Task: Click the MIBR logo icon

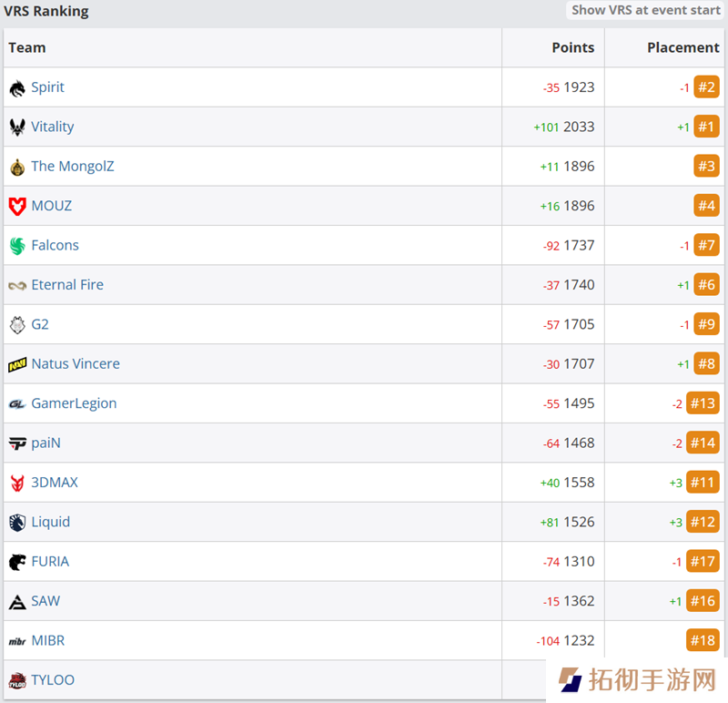Action: pyautogui.click(x=17, y=642)
